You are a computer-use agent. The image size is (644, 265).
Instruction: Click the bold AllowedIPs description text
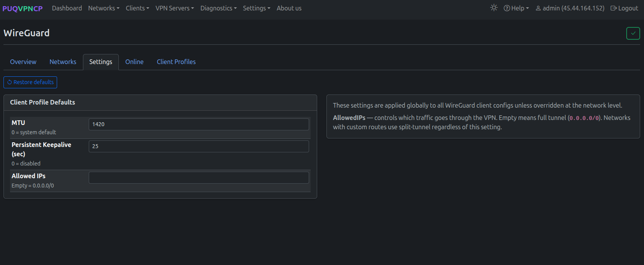[349, 118]
